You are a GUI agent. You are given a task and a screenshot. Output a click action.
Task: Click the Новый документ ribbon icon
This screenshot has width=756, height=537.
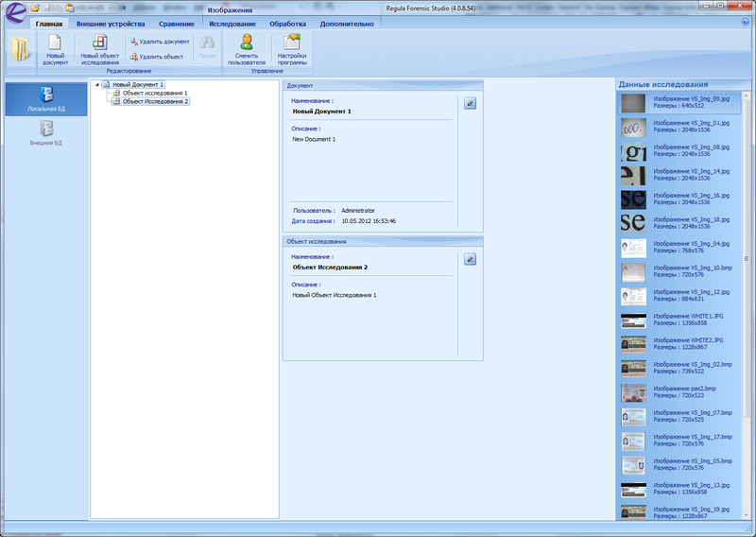coord(55,43)
